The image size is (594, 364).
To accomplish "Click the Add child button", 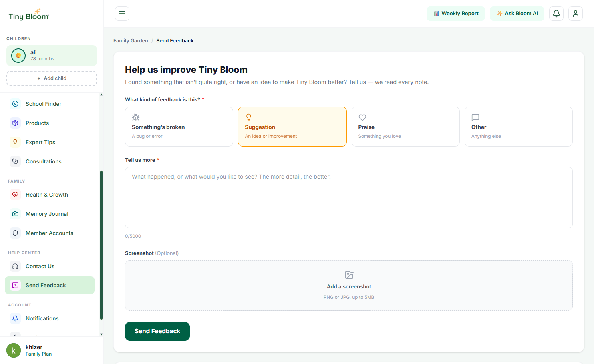I will click(x=52, y=78).
